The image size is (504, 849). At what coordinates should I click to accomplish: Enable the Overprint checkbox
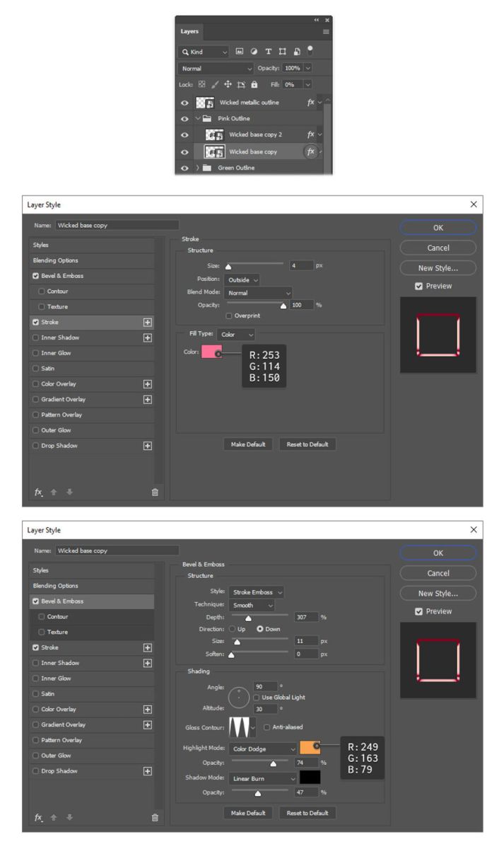pyautogui.click(x=228, y=316)
